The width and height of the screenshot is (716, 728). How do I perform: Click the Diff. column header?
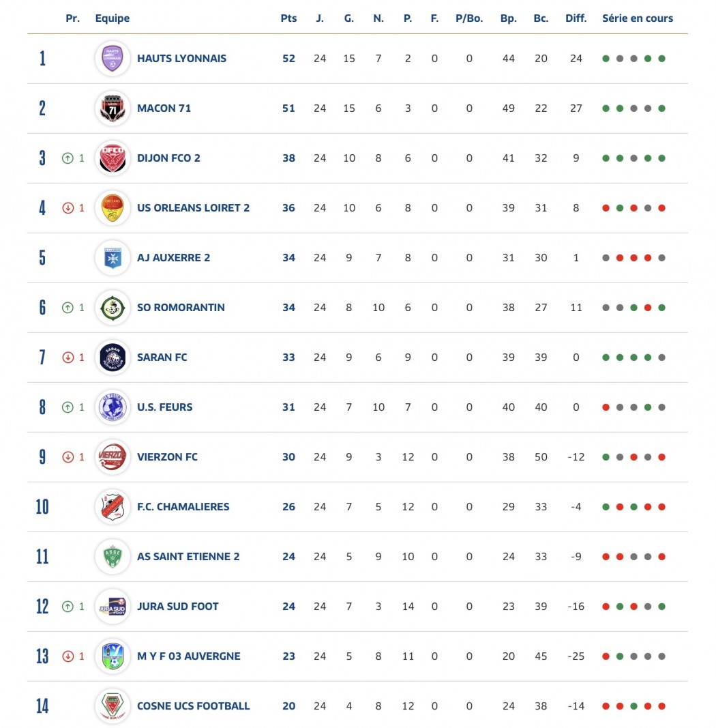[x=576, y=18]
